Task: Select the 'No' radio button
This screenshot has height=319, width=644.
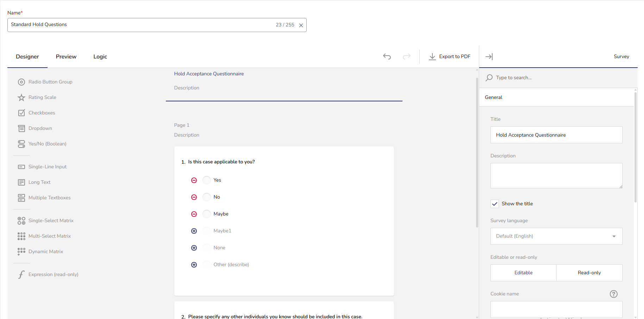Action: [207, 197]
